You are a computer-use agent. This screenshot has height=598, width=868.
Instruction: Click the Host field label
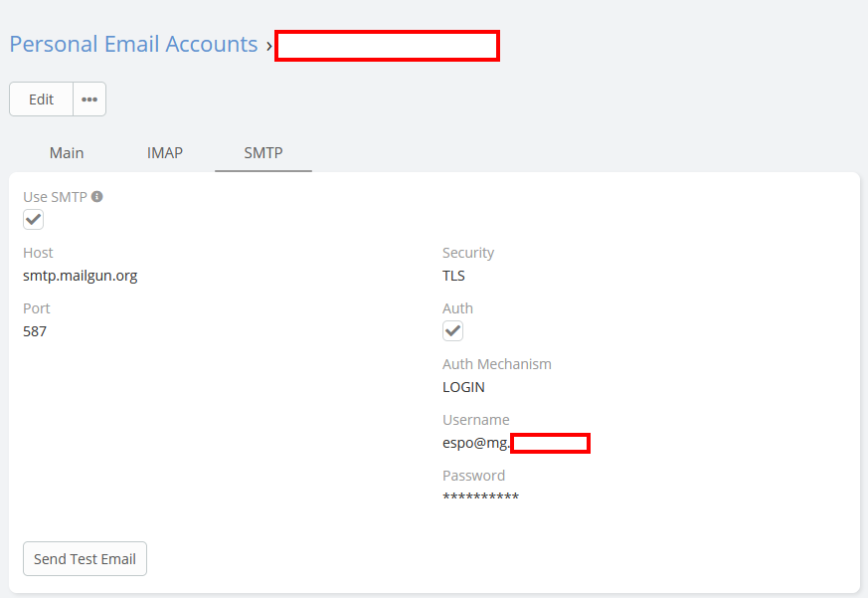click(38, 253)
